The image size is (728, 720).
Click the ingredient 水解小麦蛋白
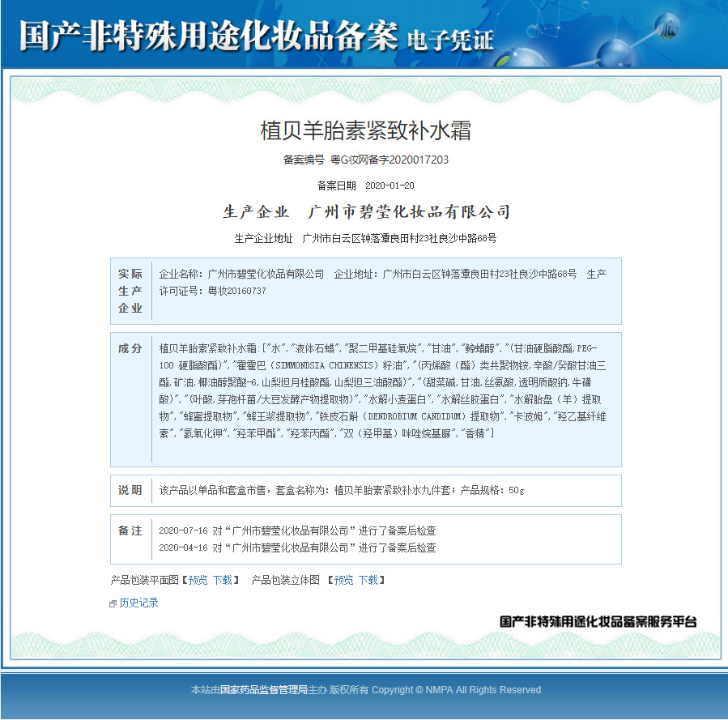point(397,399)
